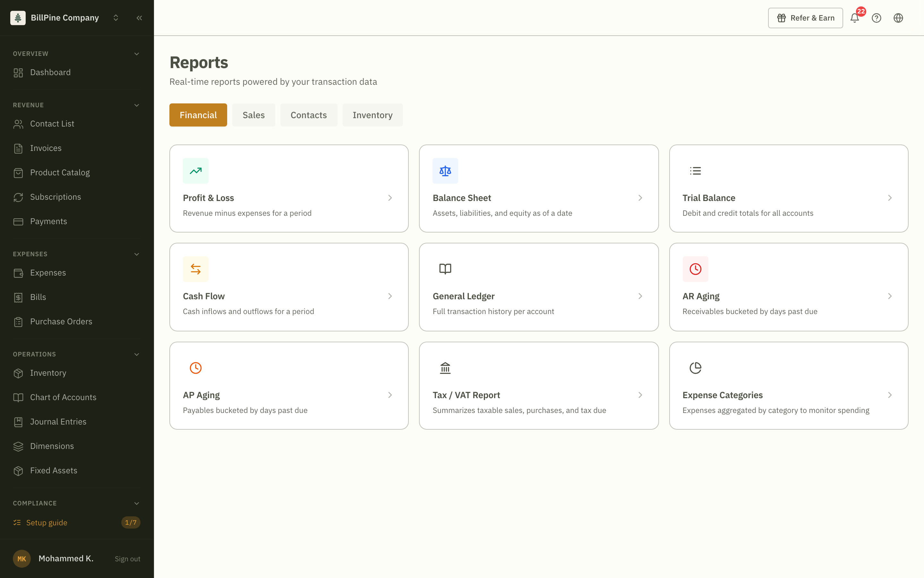Open Chart of Accounts in sidebar
This screenshot has height=578, width=924.
[76, 398]
